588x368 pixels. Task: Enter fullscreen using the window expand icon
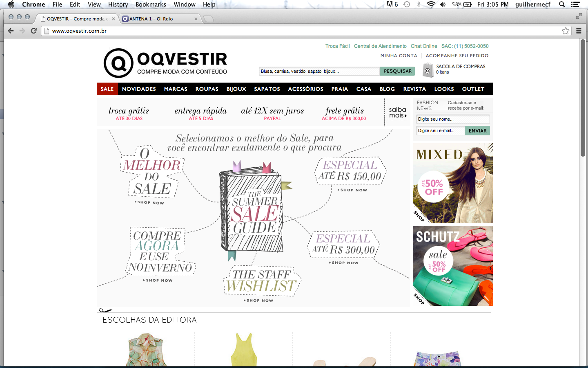(579, 16)
